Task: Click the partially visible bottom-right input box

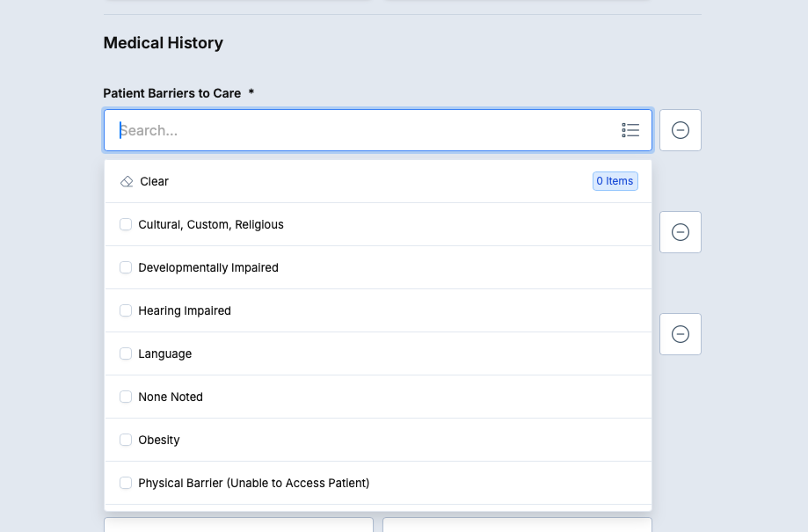Action: 517,525
